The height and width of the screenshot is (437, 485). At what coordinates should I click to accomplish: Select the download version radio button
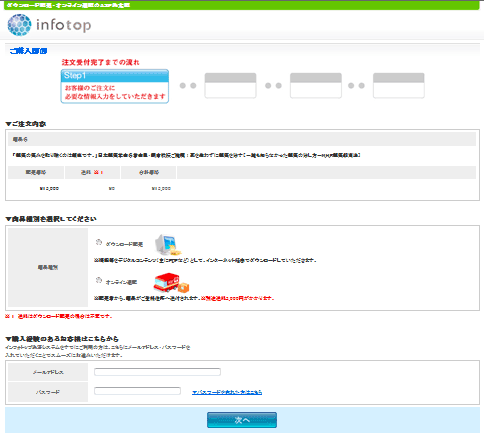point(99,242)
